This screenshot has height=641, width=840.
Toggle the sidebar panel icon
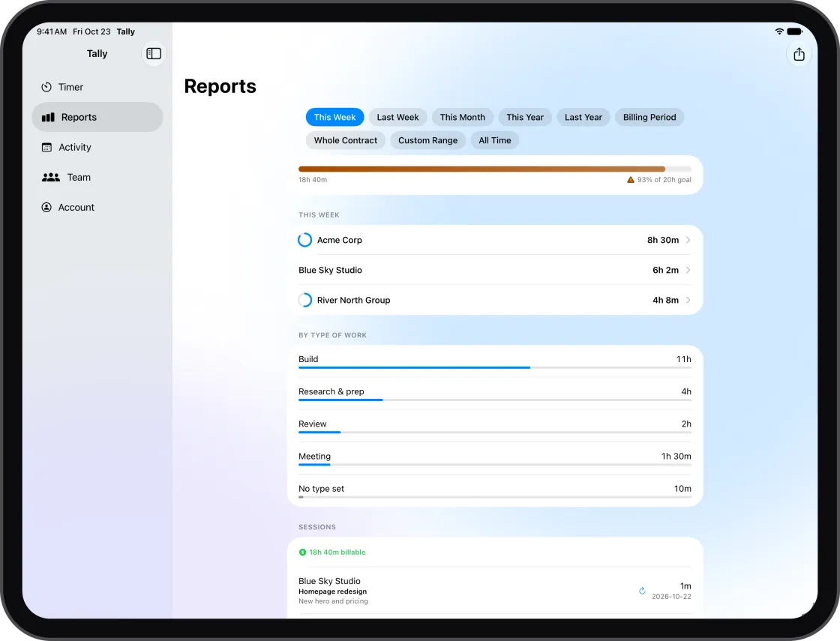pyautogui.click(x=154, y=53)
